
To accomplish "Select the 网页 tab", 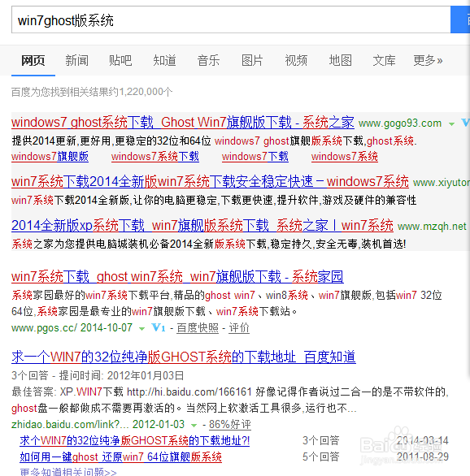I will [x=33, y=60].
